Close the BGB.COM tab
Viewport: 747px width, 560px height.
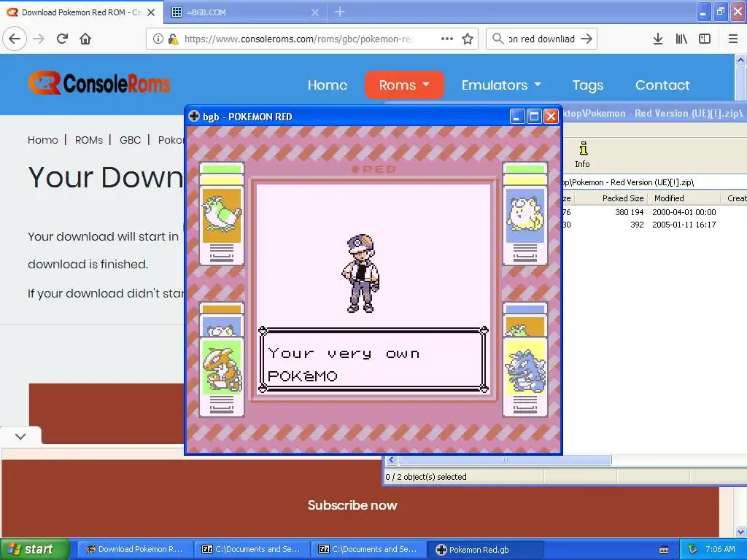(315, 12)
